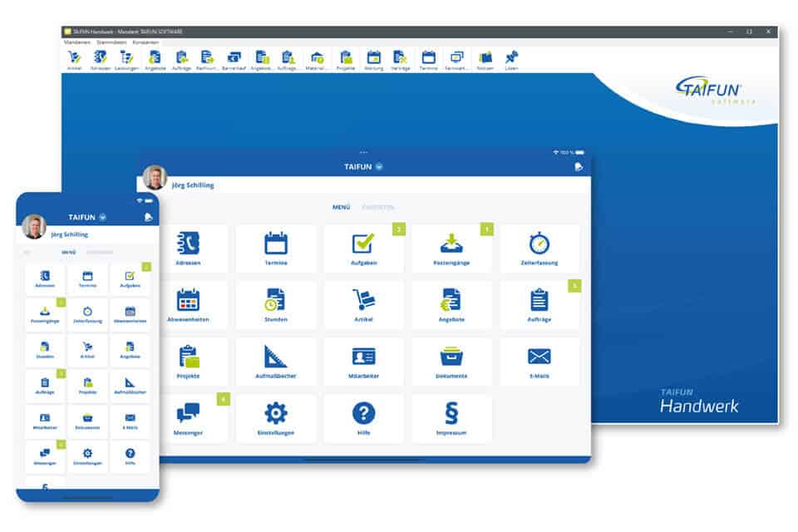Viewport: 798px width, 532px height.
Task: Open Termine in desktop window toolbar
Action: (x=429, y=60)
